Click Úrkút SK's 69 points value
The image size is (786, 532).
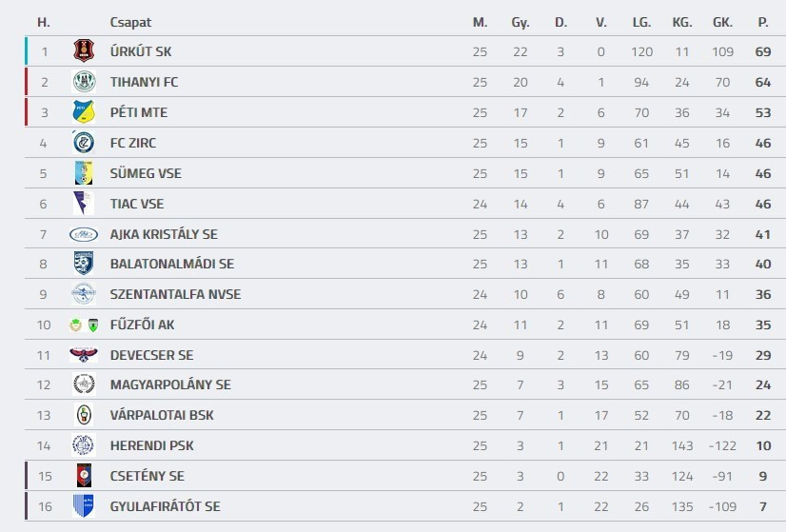[762, 51]
